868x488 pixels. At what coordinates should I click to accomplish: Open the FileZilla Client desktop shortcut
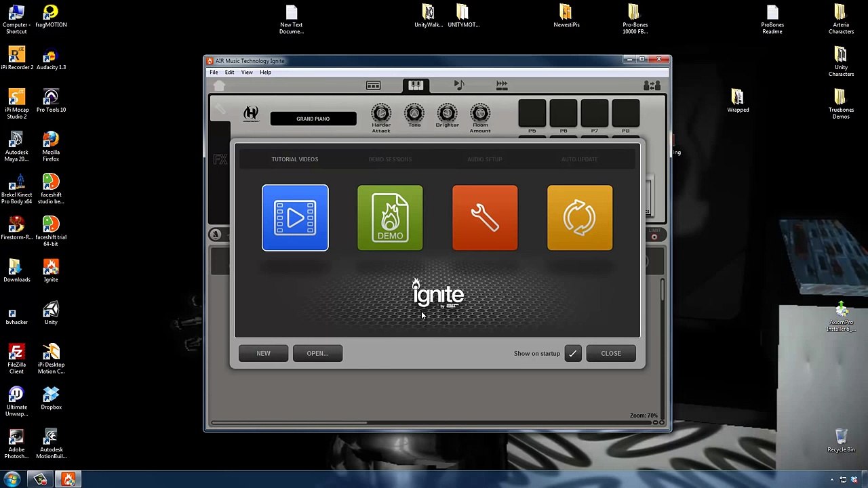click(16, 359)
